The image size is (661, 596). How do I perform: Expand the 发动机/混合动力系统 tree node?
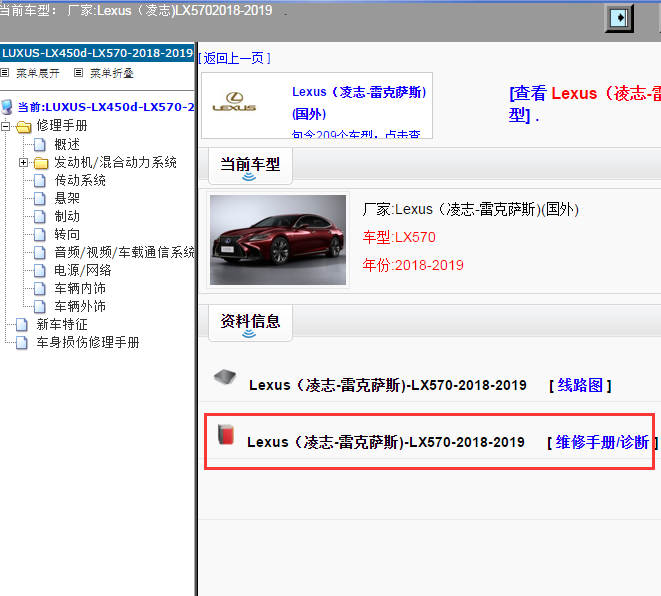pos(23,162)
